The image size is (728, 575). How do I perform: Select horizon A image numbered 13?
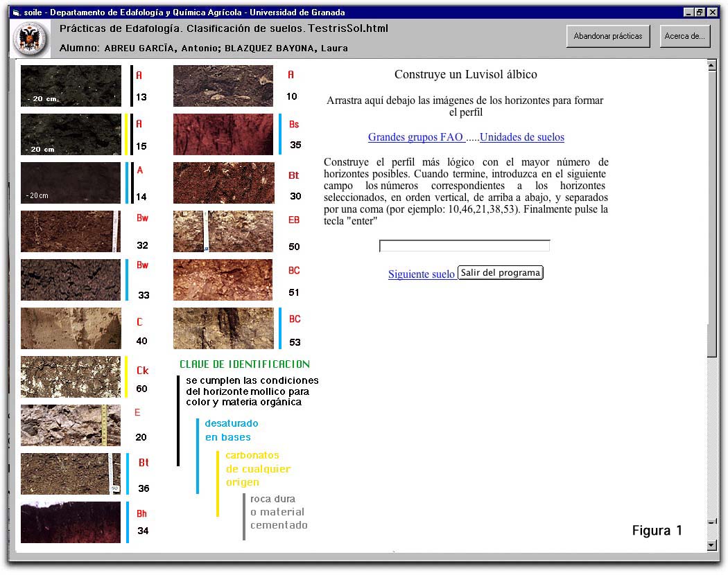(x=71, y=86)
